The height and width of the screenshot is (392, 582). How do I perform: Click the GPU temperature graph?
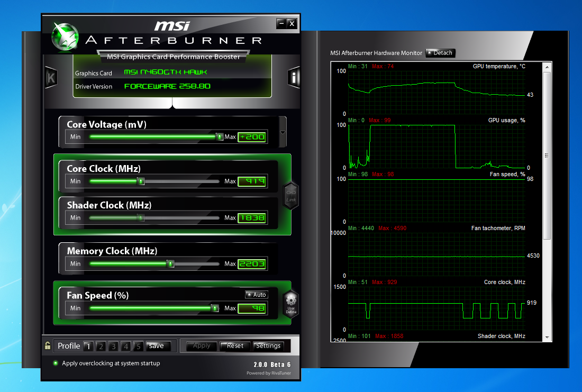click(436, 93)
